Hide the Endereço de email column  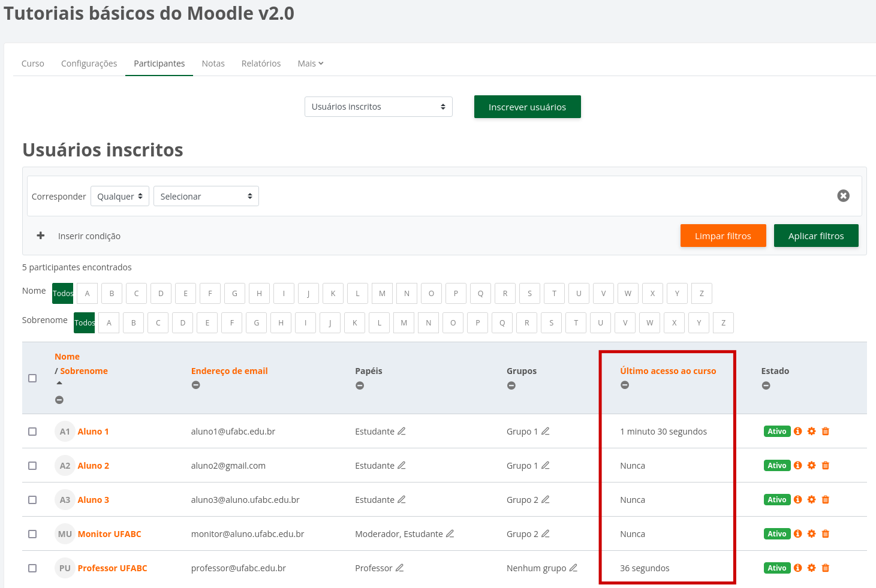(x=196, y=385)
